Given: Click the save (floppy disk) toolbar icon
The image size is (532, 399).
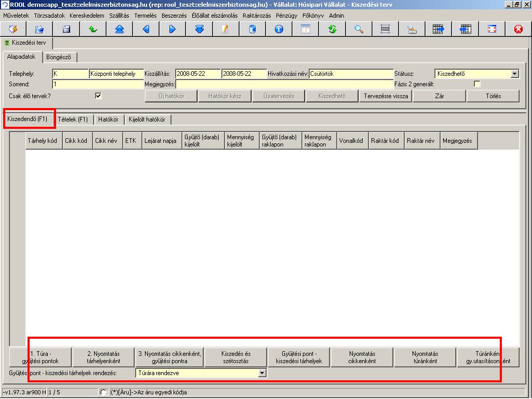Looking at the screenshot, I should click(x=66, y=29).
